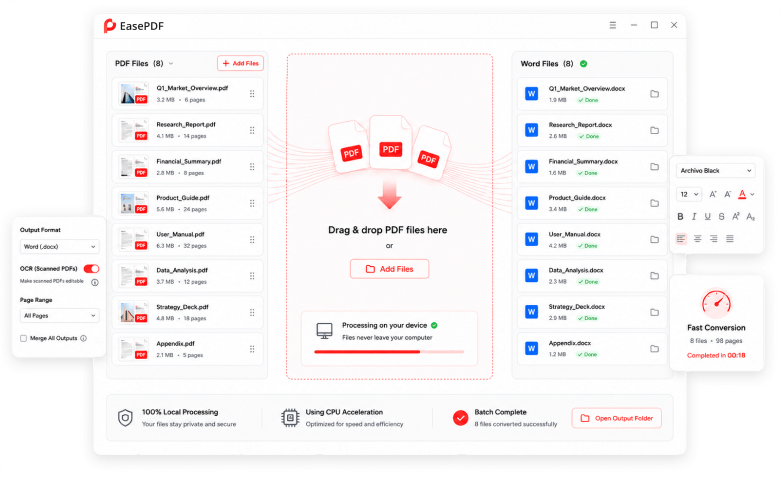Screen dimensions: 780x480
Task: Click the top-left Add Files button
Action: [241, 63]
